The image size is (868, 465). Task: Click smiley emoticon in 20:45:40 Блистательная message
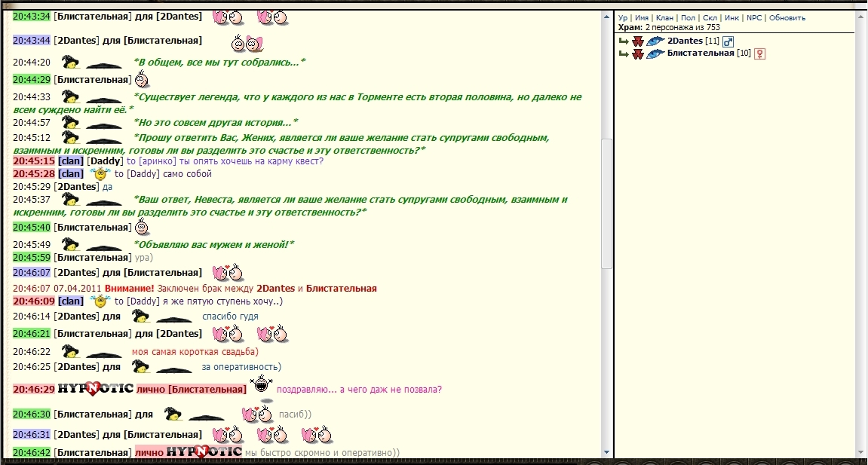click(x=143, y=226)
